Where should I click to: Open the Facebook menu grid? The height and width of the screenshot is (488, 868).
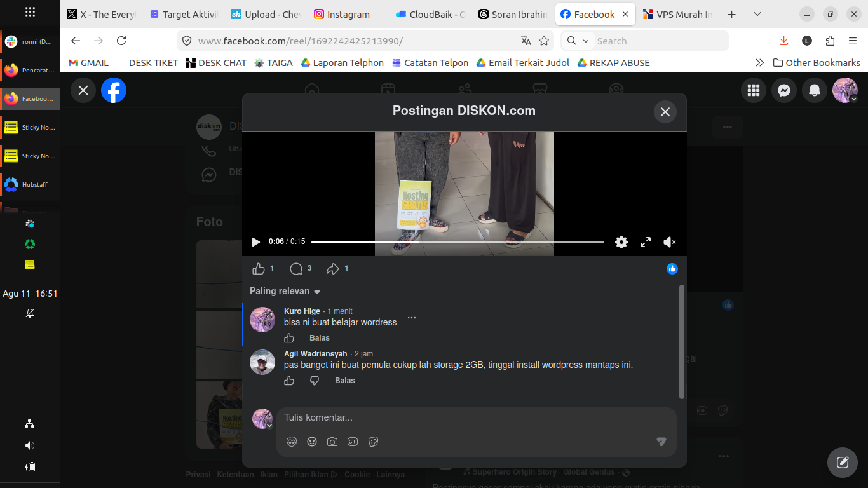[754, 90]
